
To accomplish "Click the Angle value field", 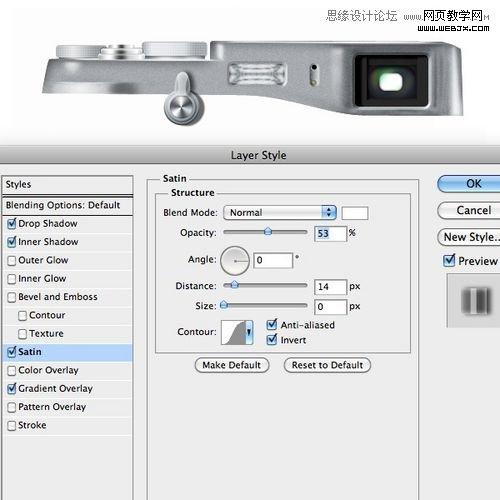I will [x=273, y=260].
